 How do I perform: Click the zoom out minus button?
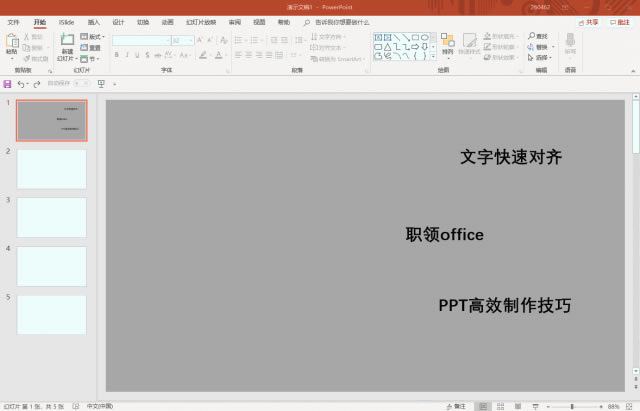(x=548, y=407)
